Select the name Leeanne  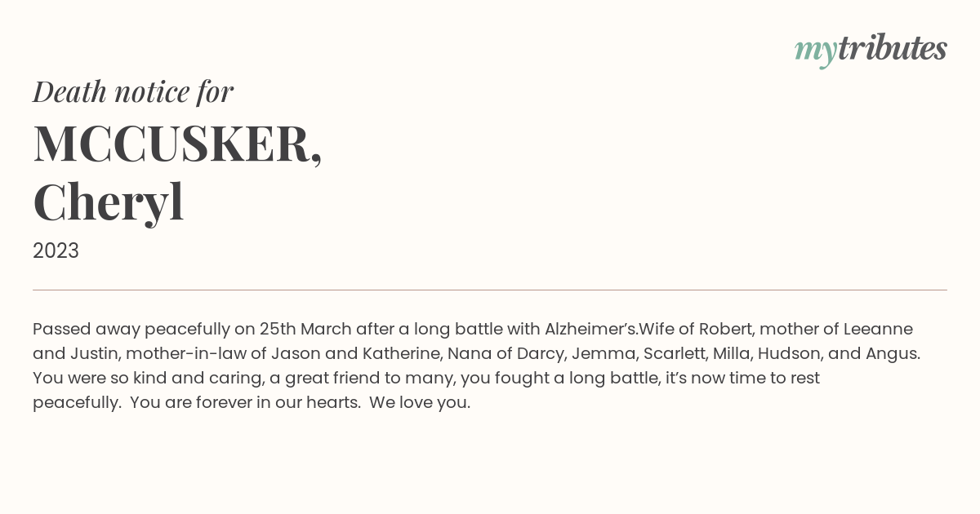pyautogui.click(x=878, y=329)
